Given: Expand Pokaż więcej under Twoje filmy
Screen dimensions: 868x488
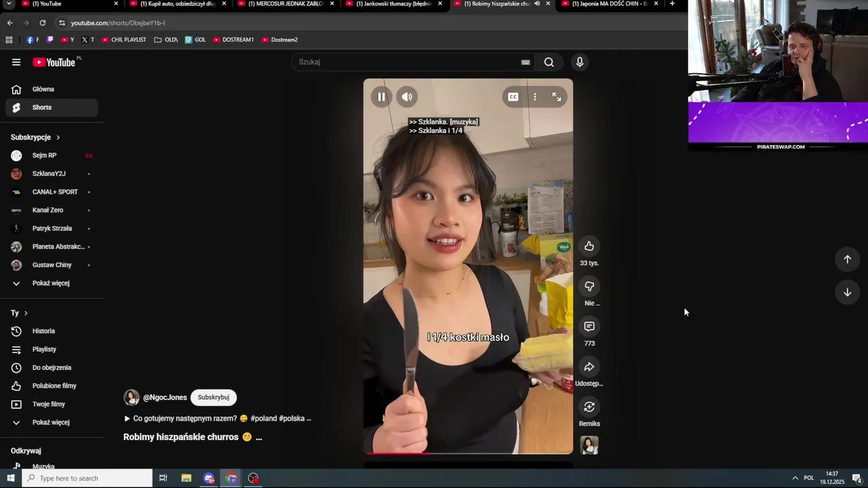Looking at the screenshot, I should (x=52, y=423).
